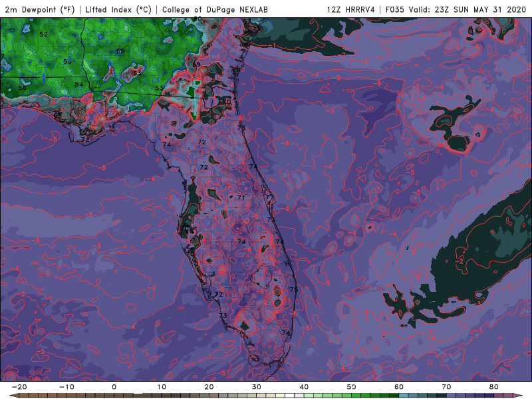Click the dewpoint value 71 in central Florida
532x399 pixels.
[241, 198]
